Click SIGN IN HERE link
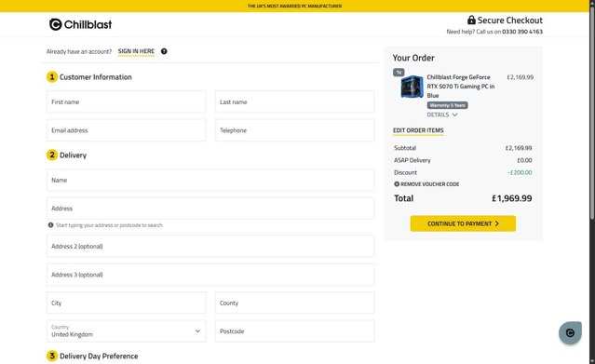 pos(136,51)
